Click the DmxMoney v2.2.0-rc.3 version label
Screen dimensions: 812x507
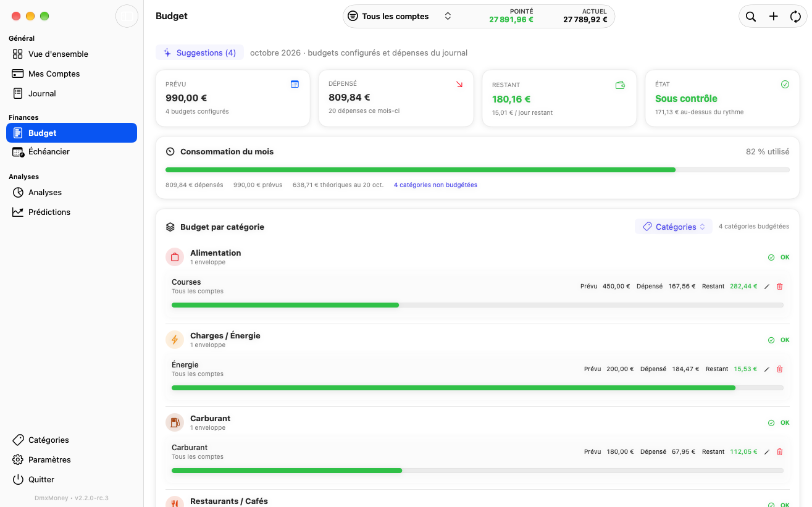pyautogui.click(x=72, y=498)
